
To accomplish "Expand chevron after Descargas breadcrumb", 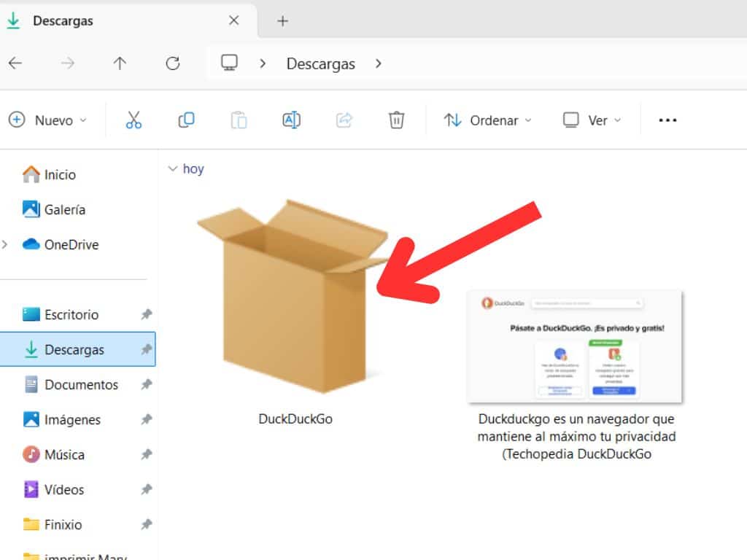I will point(379,63).
